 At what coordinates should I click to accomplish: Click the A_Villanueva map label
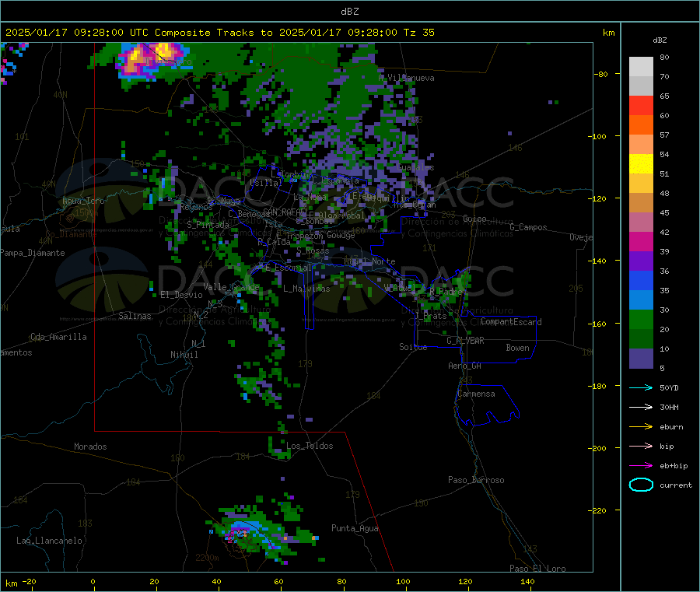406,78
